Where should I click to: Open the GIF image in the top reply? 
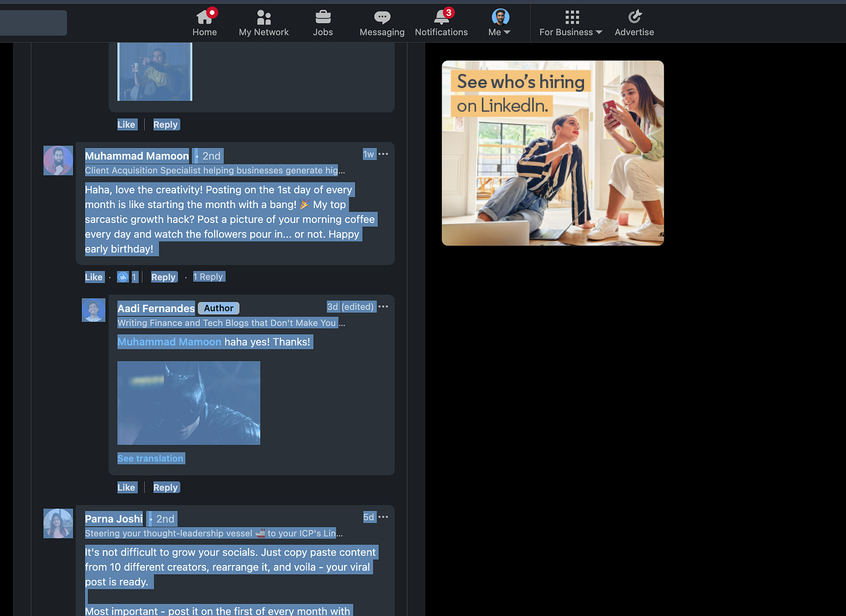click(155, 71)
